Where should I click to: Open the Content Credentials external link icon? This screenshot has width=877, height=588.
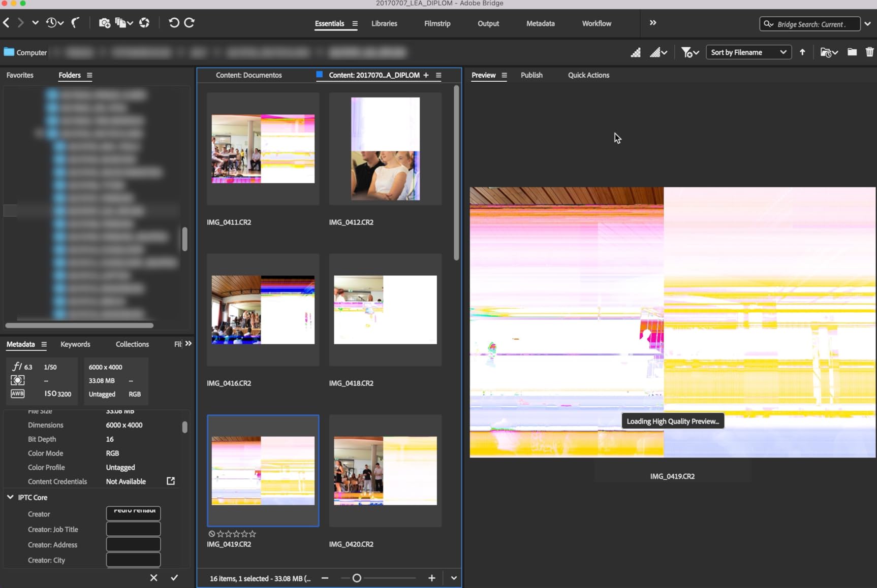tap(171, 481)
